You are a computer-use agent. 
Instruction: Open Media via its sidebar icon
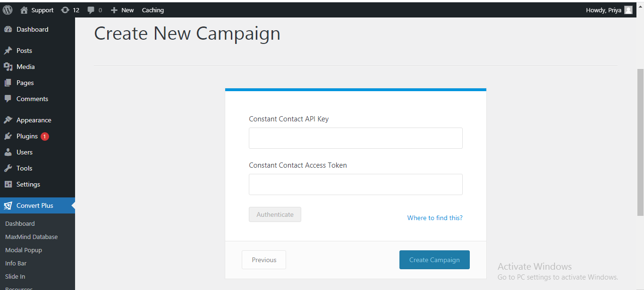8,67
